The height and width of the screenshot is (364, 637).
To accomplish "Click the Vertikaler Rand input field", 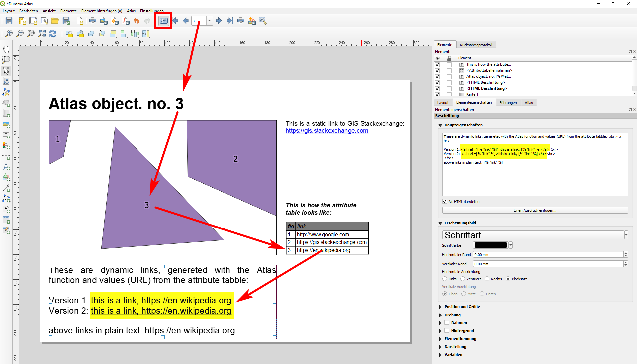I will [x=548, y=264].
